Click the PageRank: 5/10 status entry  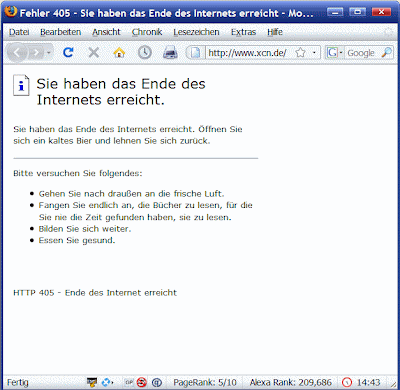(x=205, y=382)
